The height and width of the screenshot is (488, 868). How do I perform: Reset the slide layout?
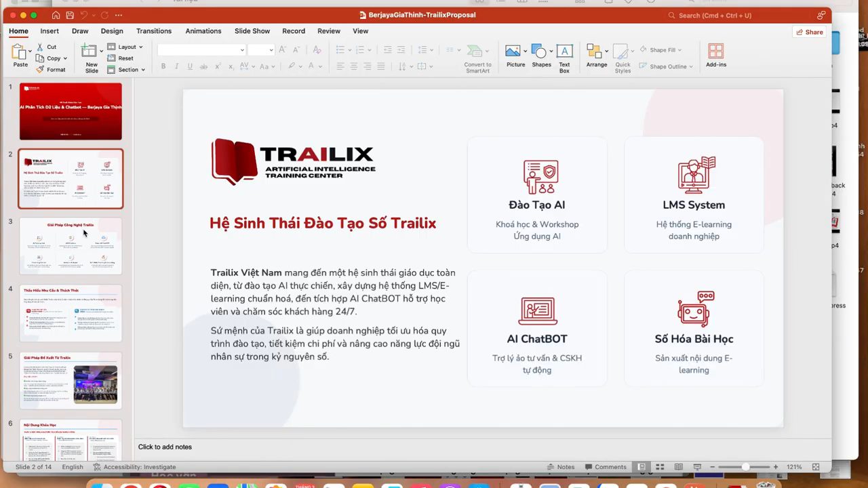tap(121, 58)
